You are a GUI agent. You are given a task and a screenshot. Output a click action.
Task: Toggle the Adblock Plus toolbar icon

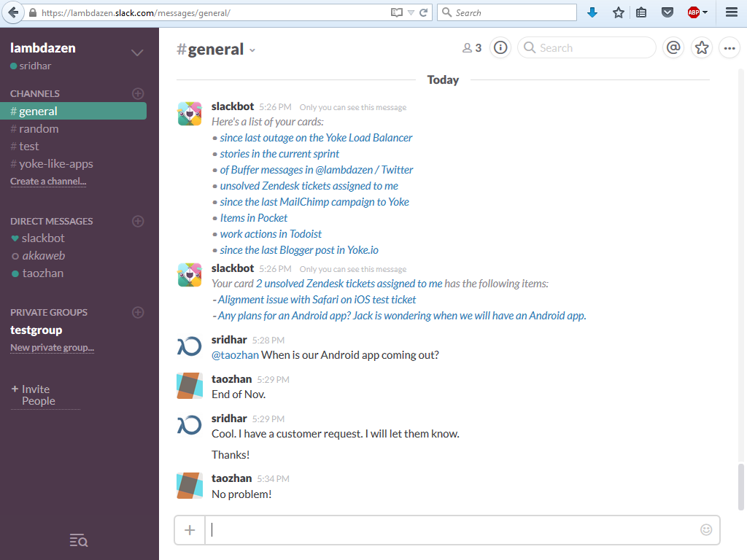(694, 12)
